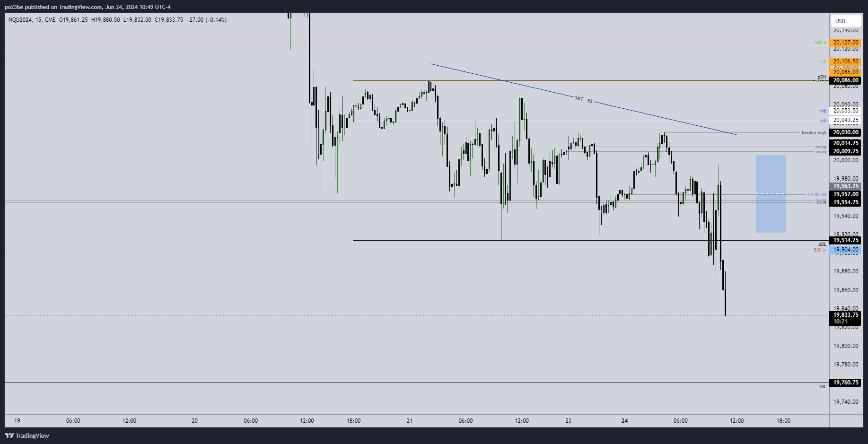Screen dimensions: 868x444
Task: Click the current price label 19,833.75
Action: click(845, 315)
